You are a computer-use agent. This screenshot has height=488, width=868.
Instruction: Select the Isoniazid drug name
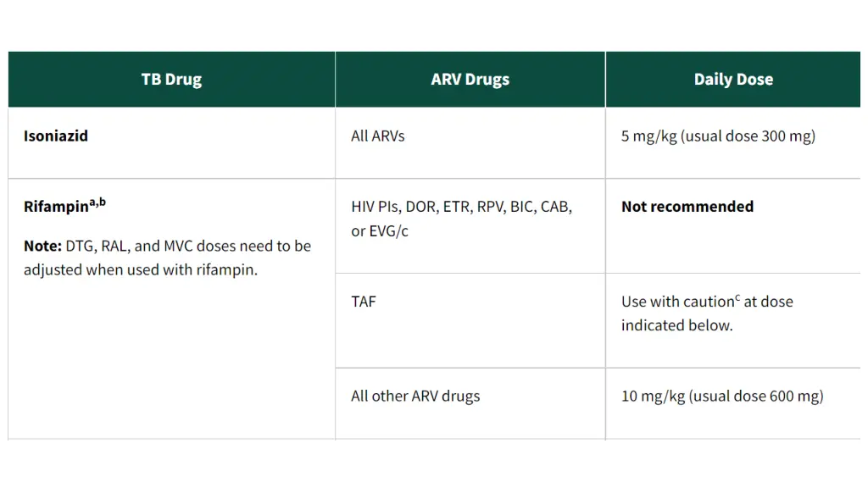tap(56, 136)
